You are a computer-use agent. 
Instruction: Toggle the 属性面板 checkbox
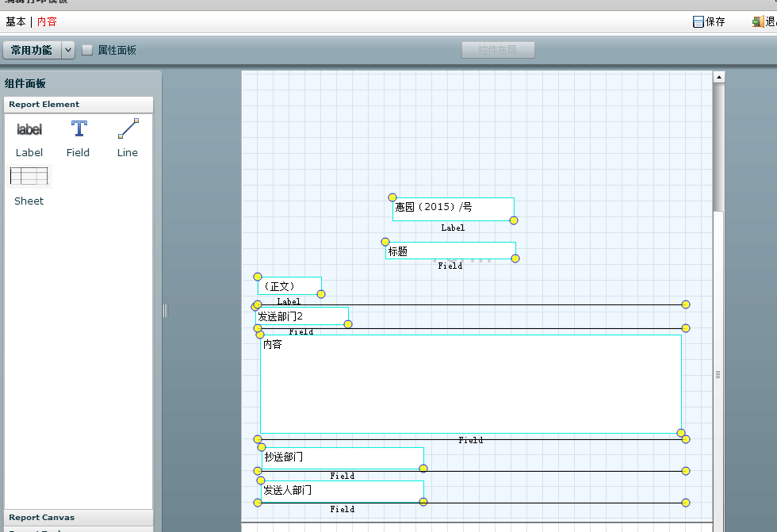coord(87,50)
